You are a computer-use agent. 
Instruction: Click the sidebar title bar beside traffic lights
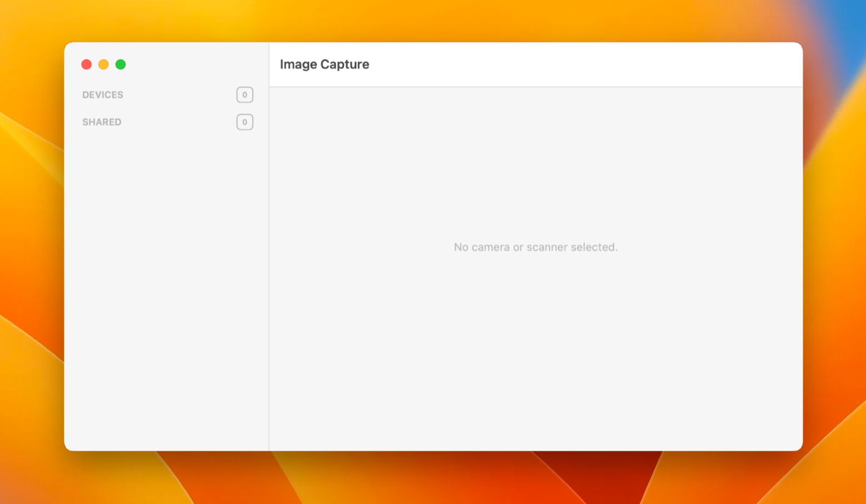pos(194,64)
